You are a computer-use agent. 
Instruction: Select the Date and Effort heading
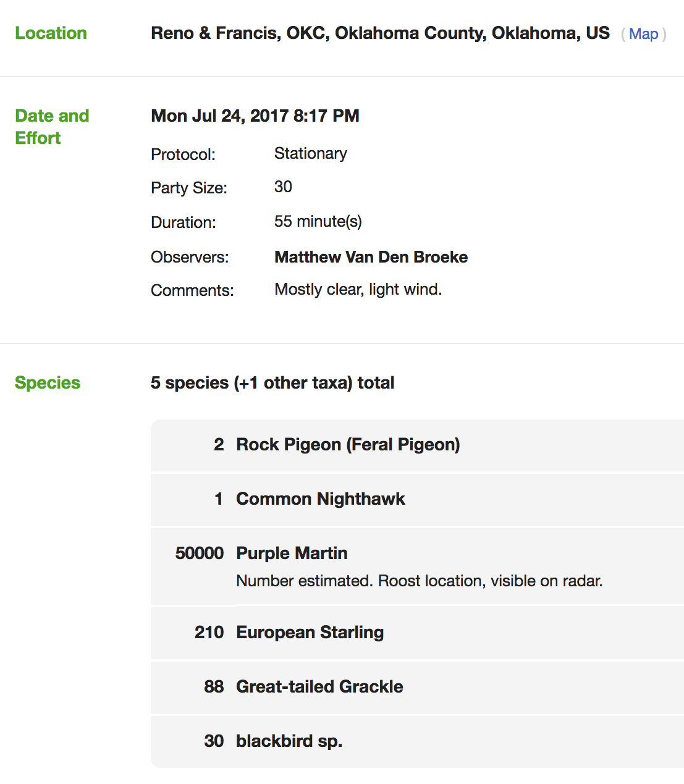[52, 127]
